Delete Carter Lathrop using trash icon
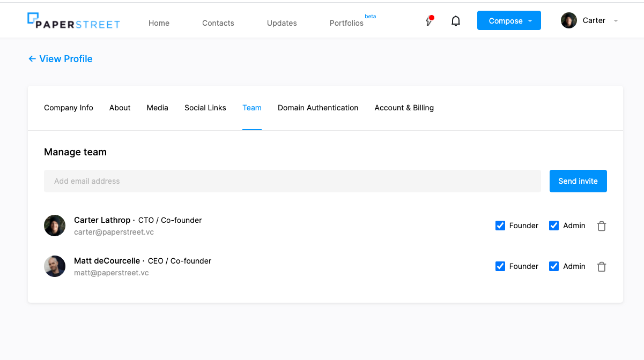This screenshot has height=360, width=644. [x=602, y=226]
